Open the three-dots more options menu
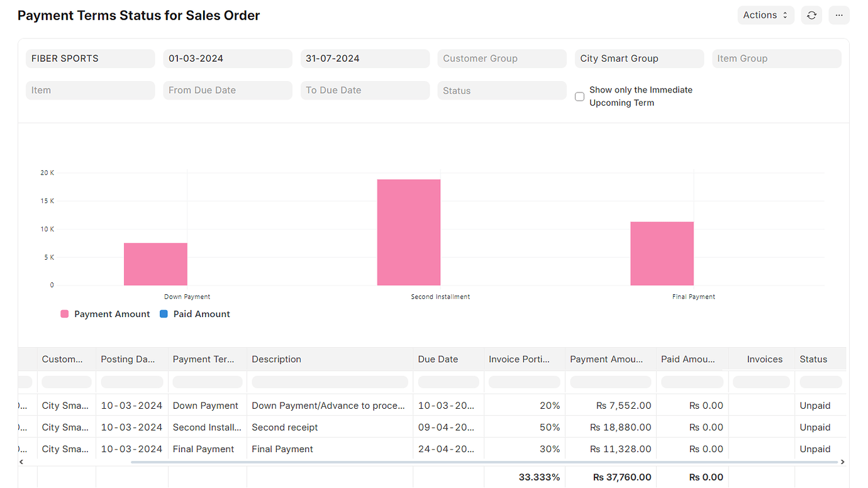This screenshot has height=488, width=868. click(x=839, y=15)
